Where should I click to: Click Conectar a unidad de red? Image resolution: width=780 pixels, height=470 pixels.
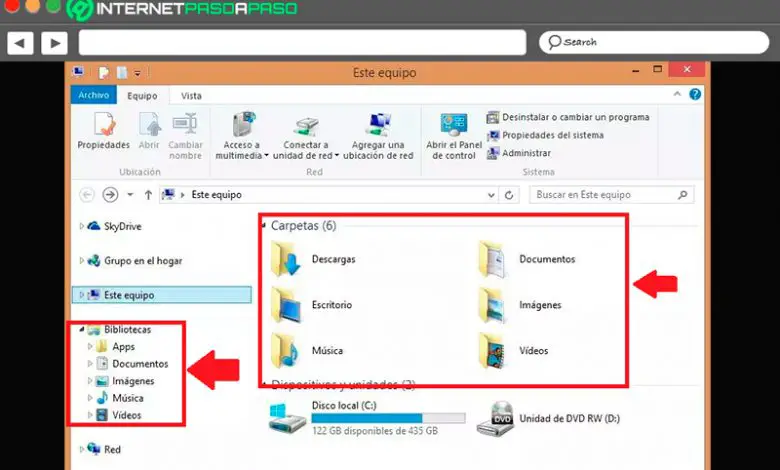pos(305,136)
